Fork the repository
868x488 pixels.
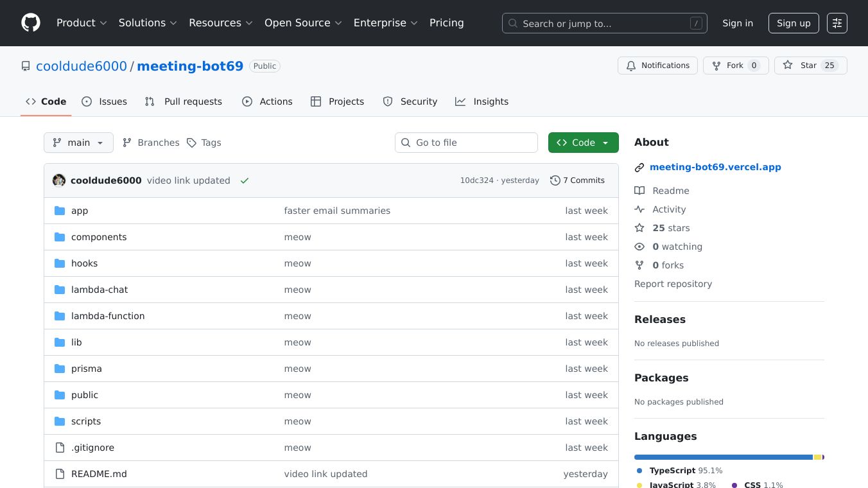[x=735, y=65]
